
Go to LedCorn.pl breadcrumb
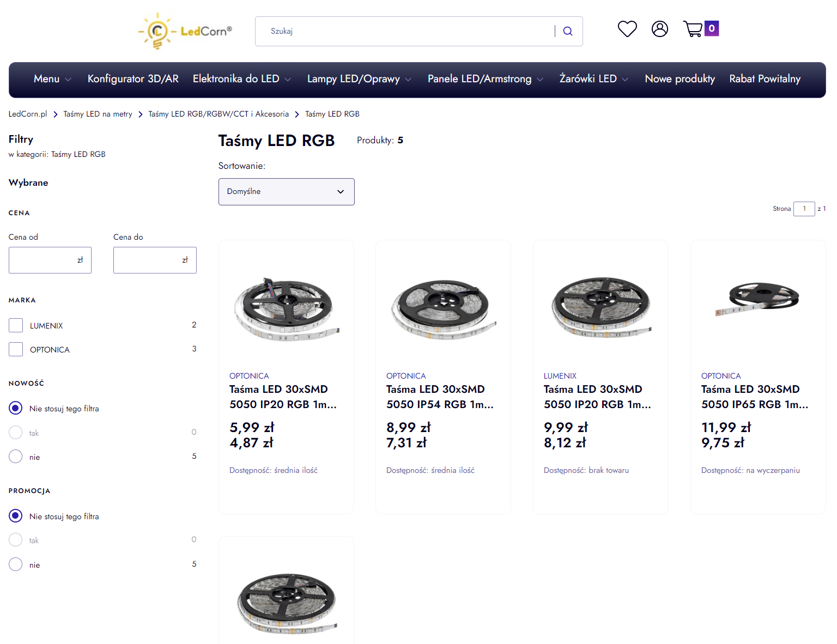point(28,114)
